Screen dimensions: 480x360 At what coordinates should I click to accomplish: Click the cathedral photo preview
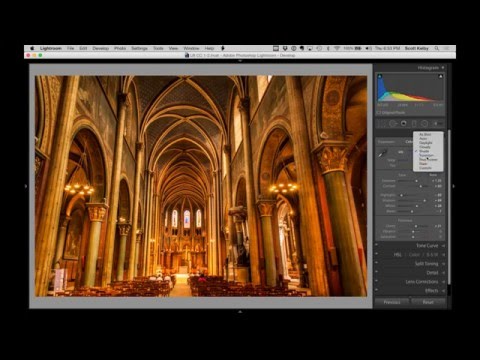point(201,186)
